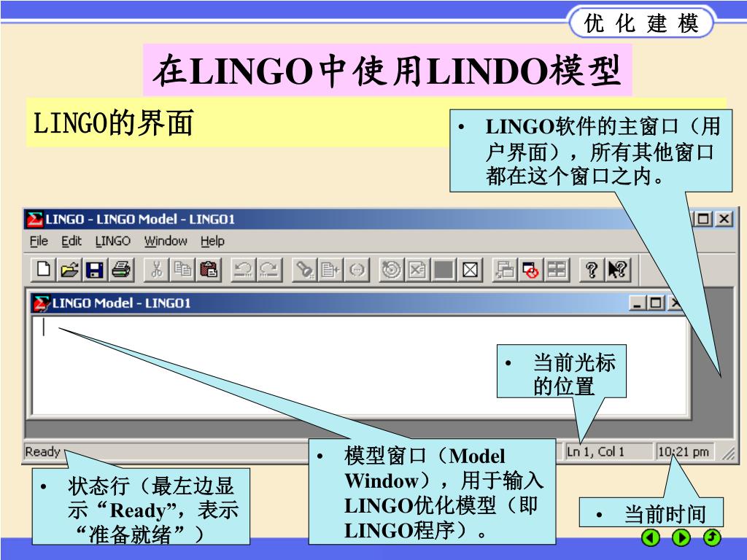The width and height of the screenshot is (747, 560).
Task: Click the "10:21 pm" time in status bar
Action: [683, 451]
